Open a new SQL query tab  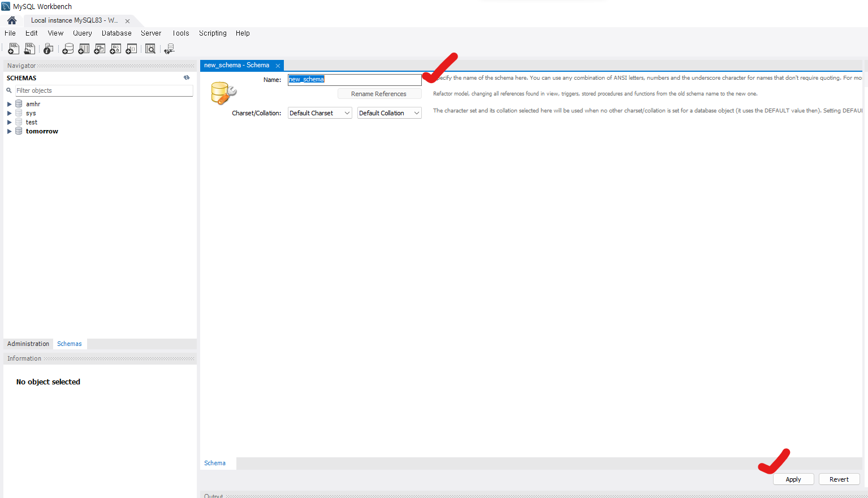[x=14, y=49]
